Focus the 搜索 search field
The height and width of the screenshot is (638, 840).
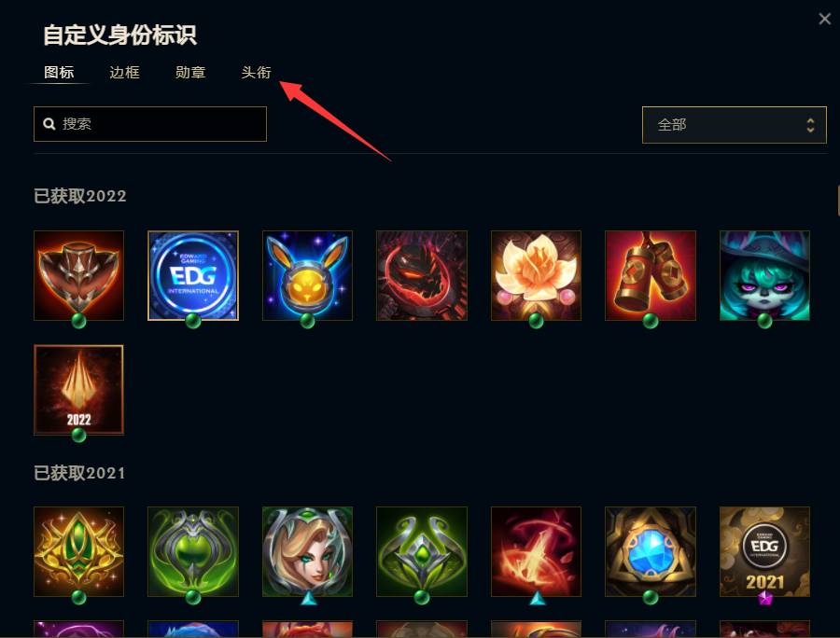pos(150,124)
